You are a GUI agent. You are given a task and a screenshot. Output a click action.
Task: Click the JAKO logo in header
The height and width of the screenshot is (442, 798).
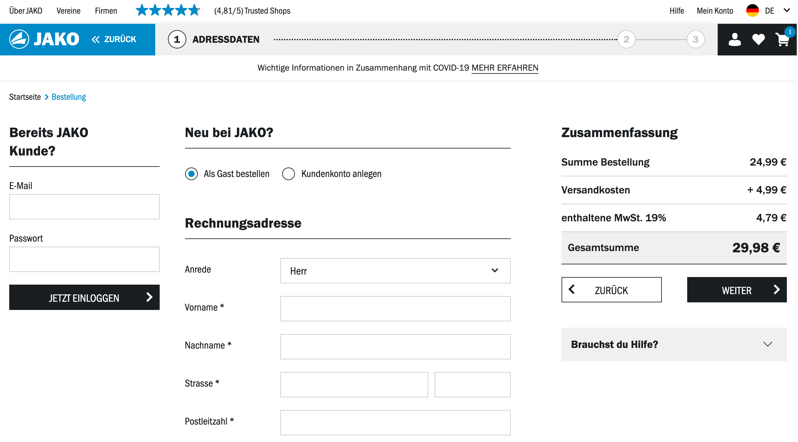44,39
